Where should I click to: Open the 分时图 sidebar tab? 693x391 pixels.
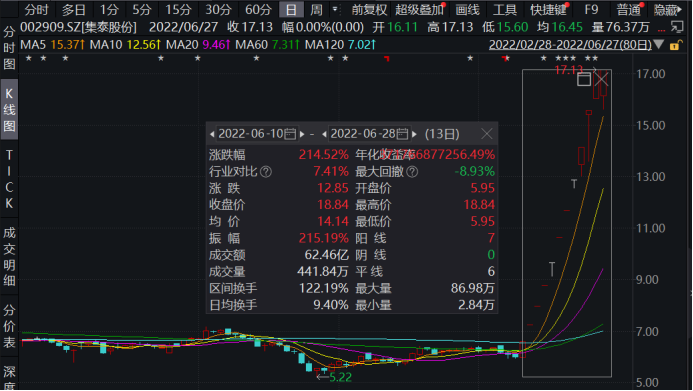click(x=9, y=48)
